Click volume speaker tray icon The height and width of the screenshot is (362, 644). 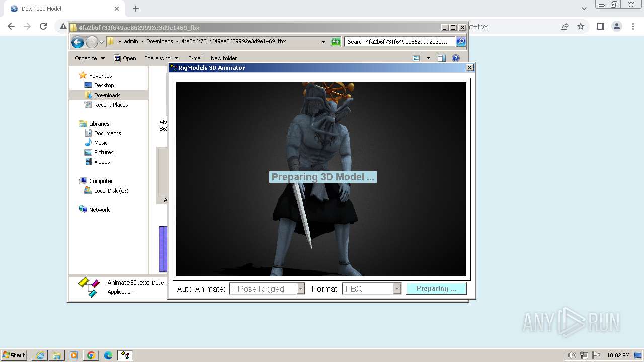[572, 355]
